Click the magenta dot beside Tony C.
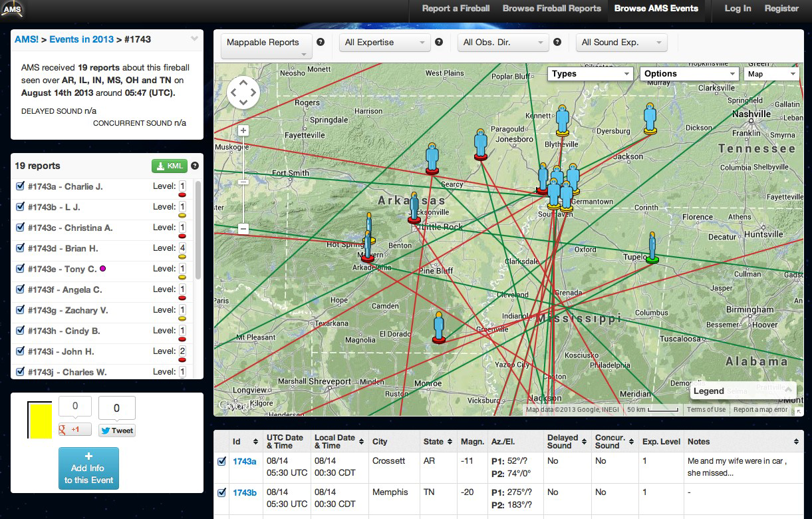Screen dimensions: 812x519 (102, 269)
